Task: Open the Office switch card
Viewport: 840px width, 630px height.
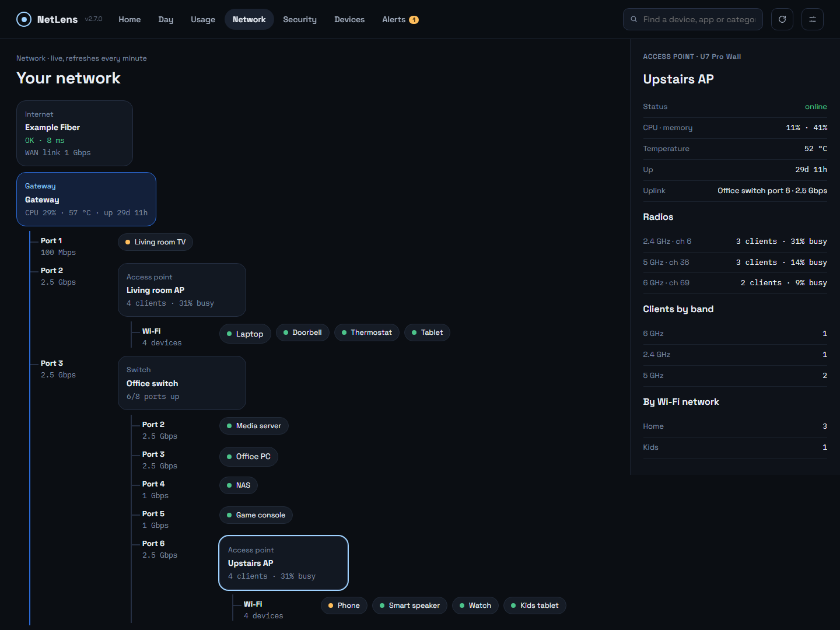Action: tap(182, 383)
